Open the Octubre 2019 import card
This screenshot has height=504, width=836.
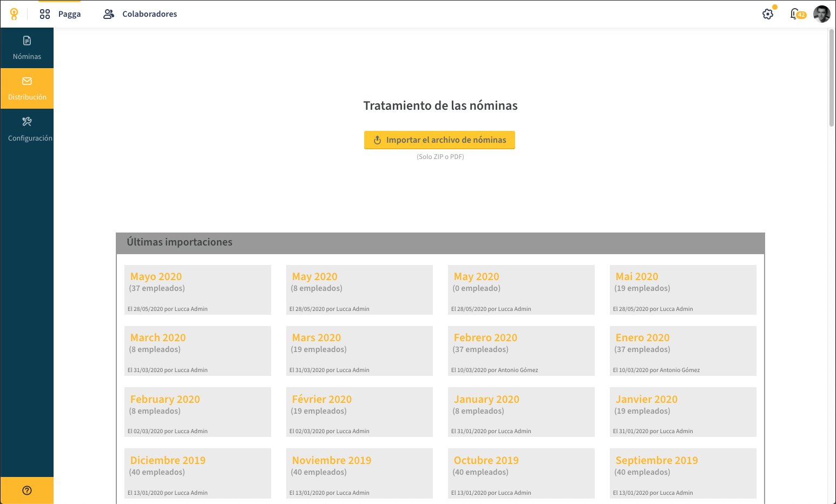(521, 473)
